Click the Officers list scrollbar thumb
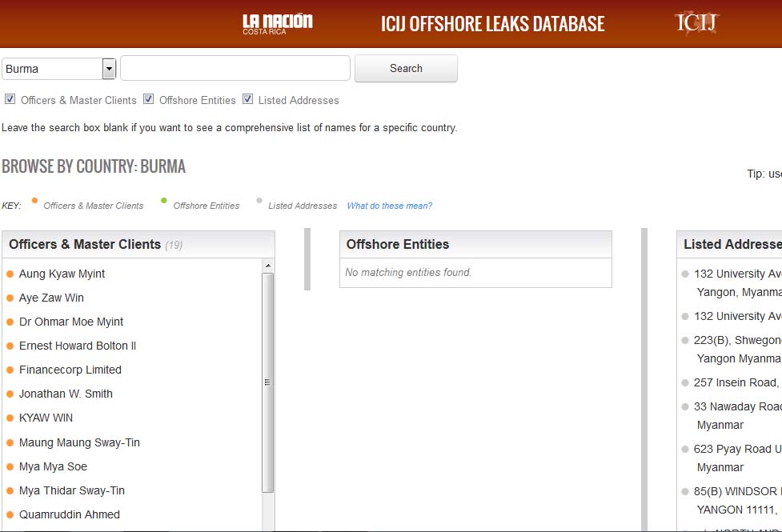The image size is (782, 532). click(x=268, y=382)
